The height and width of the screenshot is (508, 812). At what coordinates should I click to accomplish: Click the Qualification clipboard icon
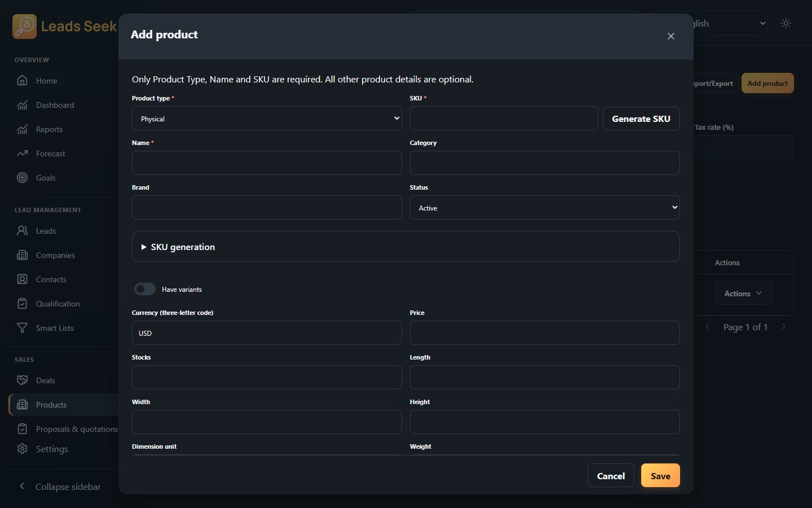(x=22, y=304)
